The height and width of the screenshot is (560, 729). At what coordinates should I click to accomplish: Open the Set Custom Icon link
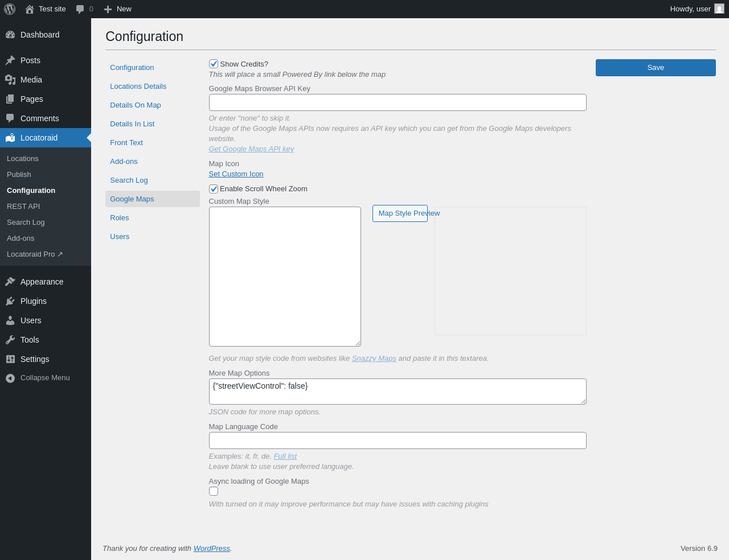(236, 174)
